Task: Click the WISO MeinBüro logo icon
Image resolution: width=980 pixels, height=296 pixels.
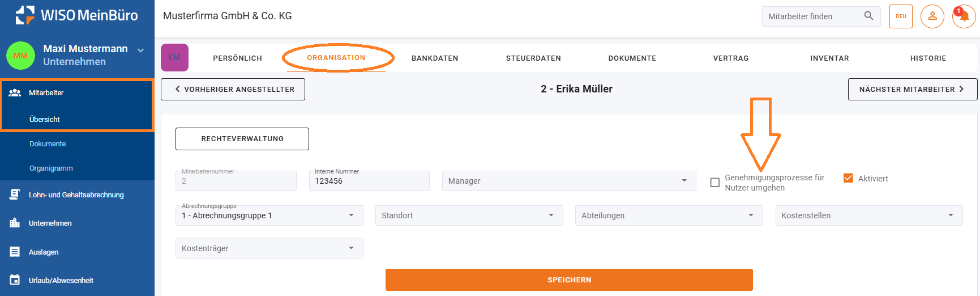Action: click(25, 15)
